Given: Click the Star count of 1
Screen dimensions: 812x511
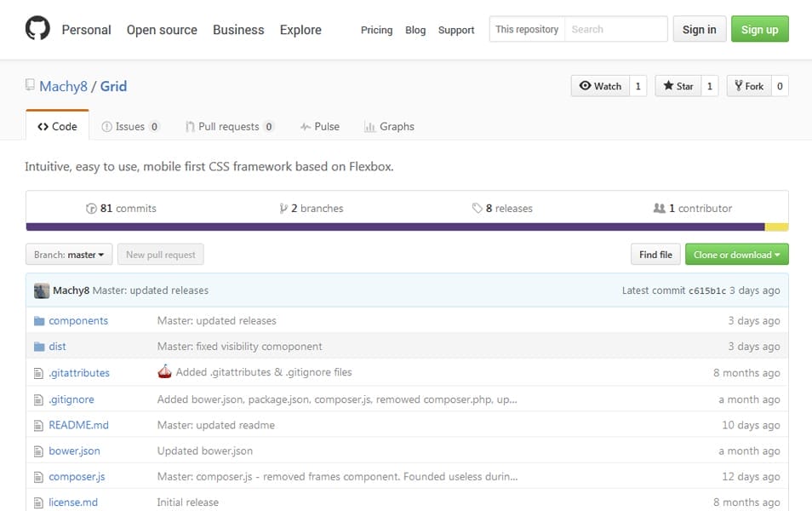Looking at the screenshot, I should 710,86.
